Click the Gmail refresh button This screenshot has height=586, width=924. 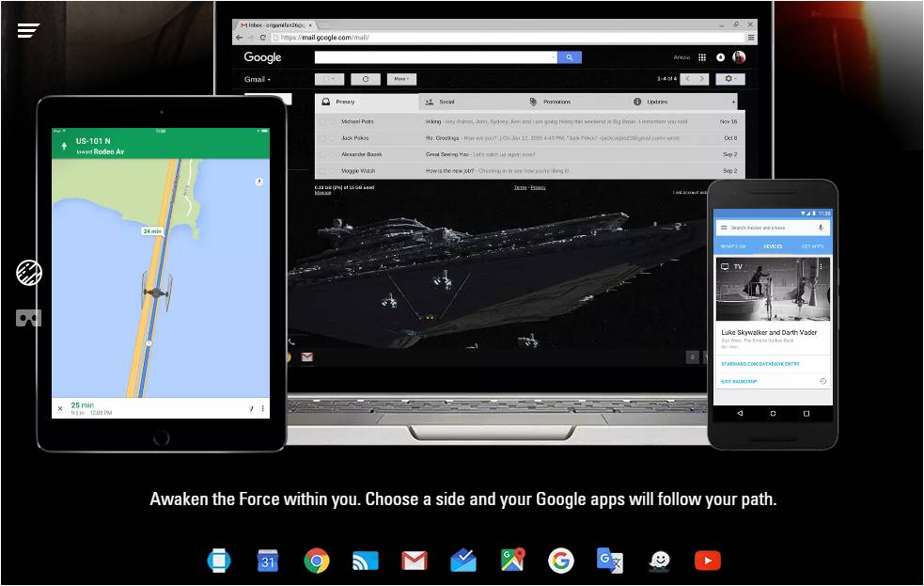[x=366, y=79]
